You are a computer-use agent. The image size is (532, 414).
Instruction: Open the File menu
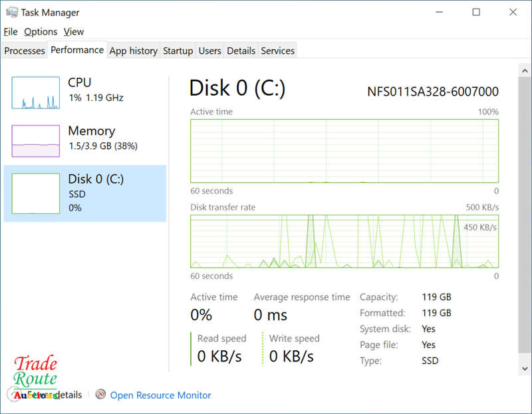click(x=11, y=31)
